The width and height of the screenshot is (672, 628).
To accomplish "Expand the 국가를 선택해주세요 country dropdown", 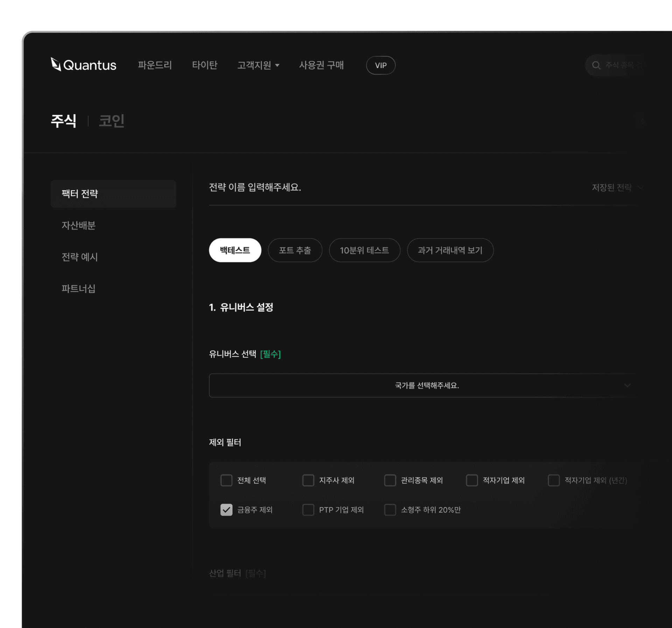I will tap(426, 386).
